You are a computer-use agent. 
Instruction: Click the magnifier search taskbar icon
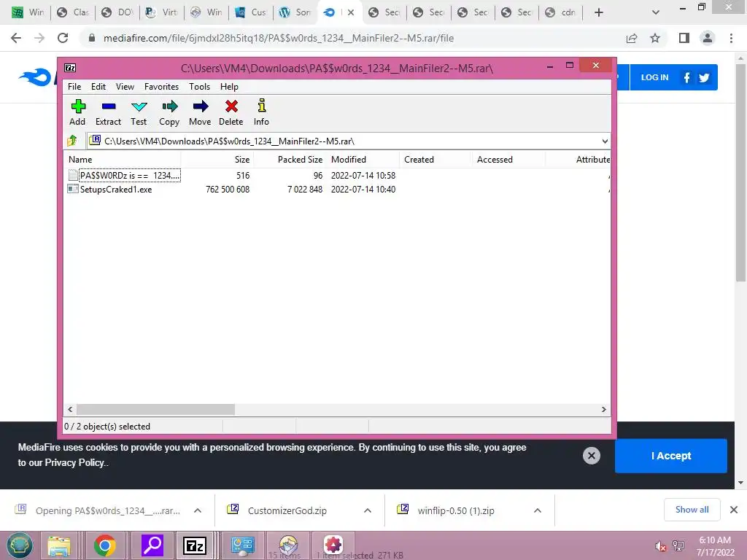click(152, 545)
